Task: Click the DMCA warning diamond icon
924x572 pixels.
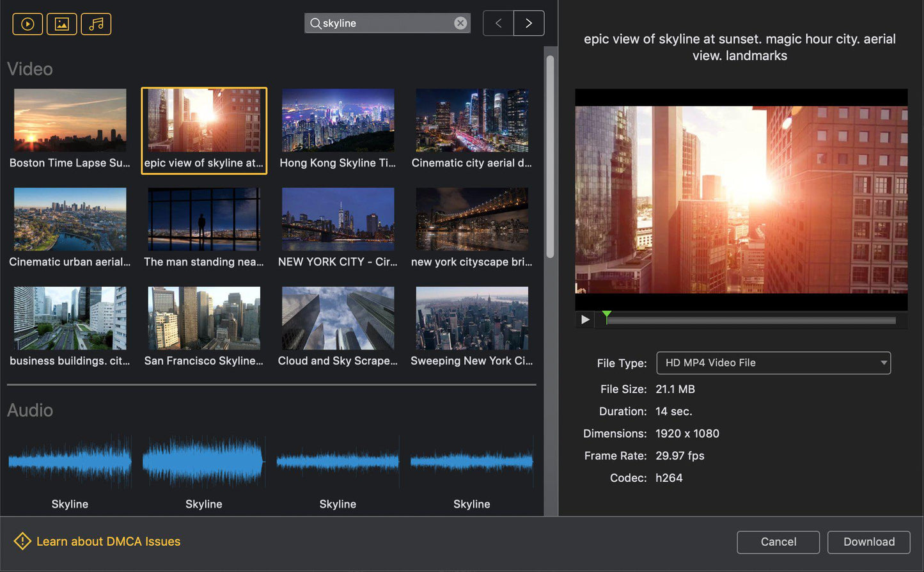Action: tap(21, 541)
